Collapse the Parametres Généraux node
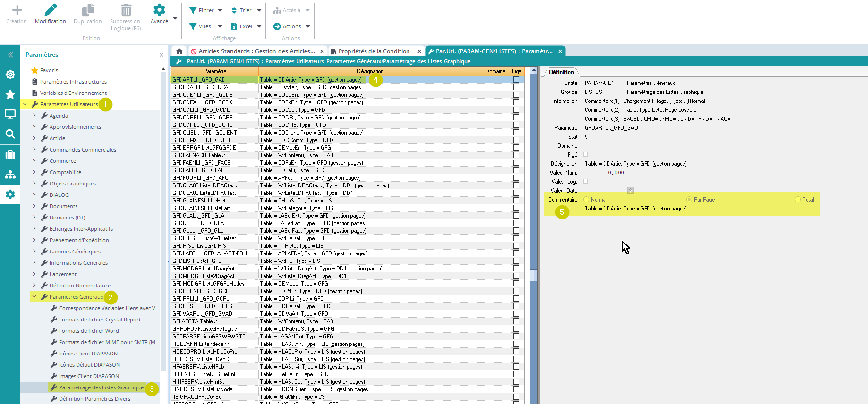Screen dimensions: 868x404 pyautogui.click(x=34, y=297)
